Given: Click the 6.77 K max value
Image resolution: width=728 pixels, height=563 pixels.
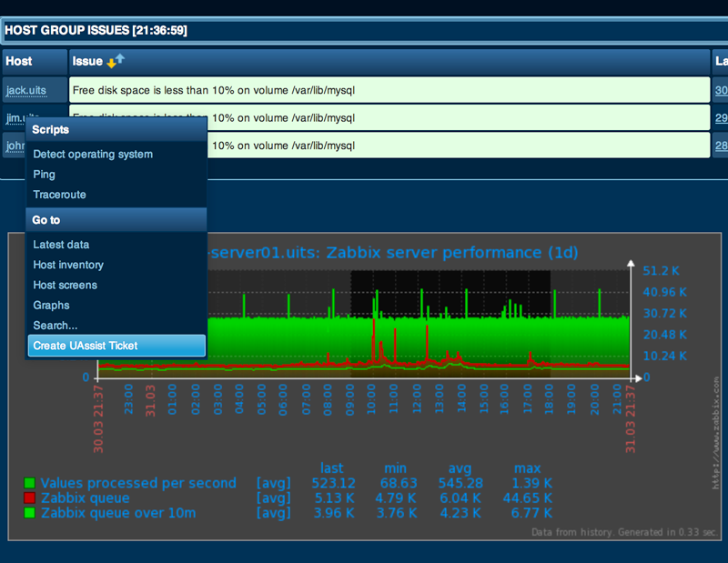Looking at the screenshot, I should tap(531, 513).
